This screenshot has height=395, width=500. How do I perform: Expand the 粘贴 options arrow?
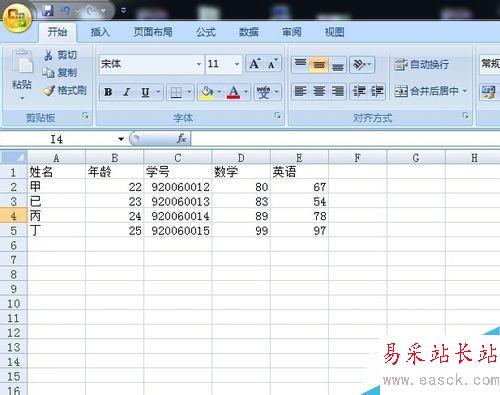pos(22,98)
